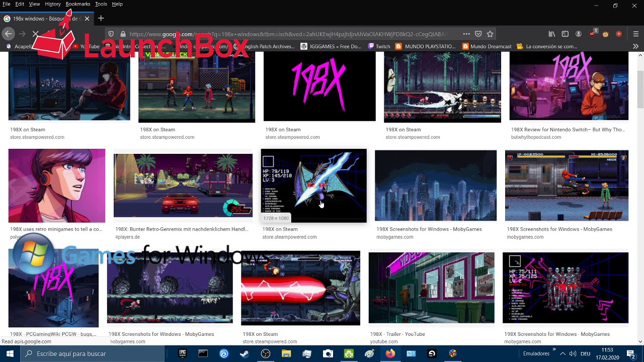Open the Bookmarks menu
Image resolution: width=644 pixels, height=362 pixels.
[x=78, y=4]
